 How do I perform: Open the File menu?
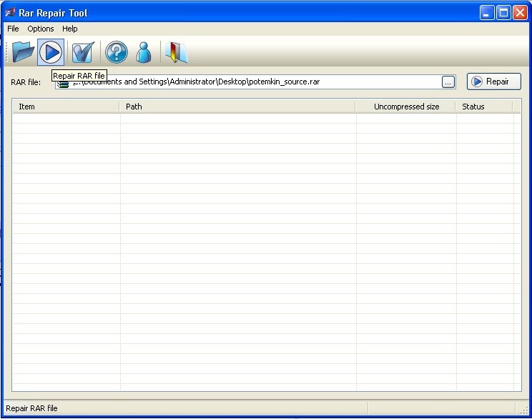13,29
